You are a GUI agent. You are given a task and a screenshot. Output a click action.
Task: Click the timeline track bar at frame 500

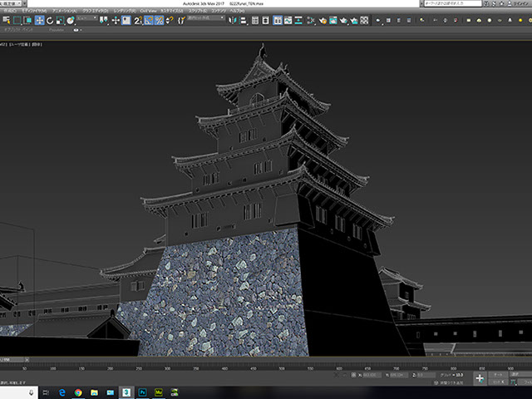click(x=282, y=367)
